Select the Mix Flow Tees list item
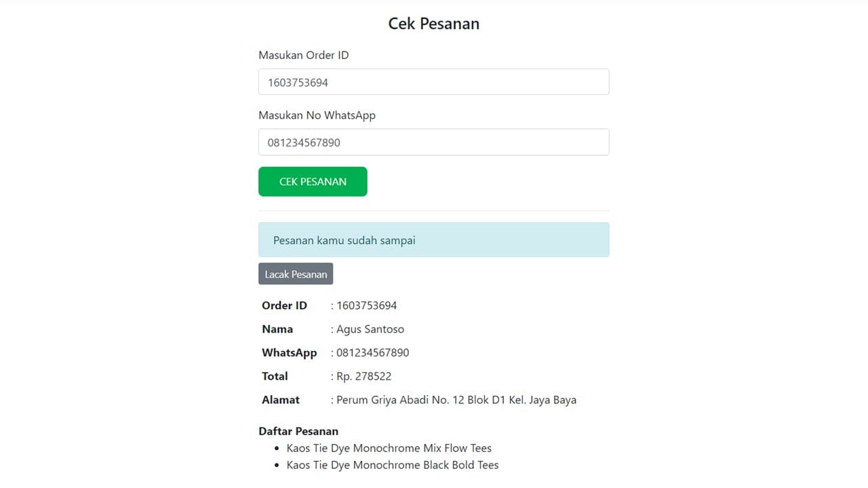 tap(389, 448)
